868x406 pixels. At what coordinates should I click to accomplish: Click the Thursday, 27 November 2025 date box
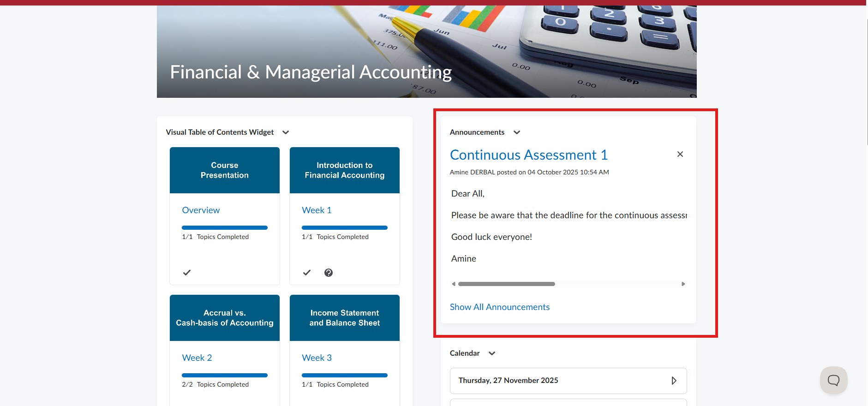[569, 381]
